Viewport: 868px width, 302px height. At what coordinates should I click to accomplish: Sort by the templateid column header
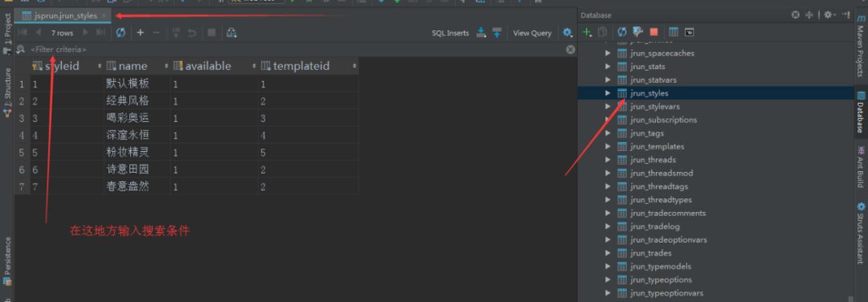coord(308,66)
